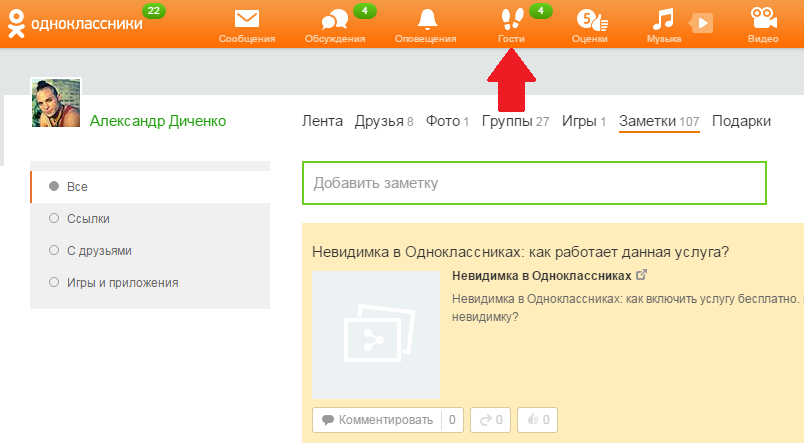Select the Ссылки filter radio button
This screenshot has height=448, width=804.
pyautogui.click(x=54, y=218)
